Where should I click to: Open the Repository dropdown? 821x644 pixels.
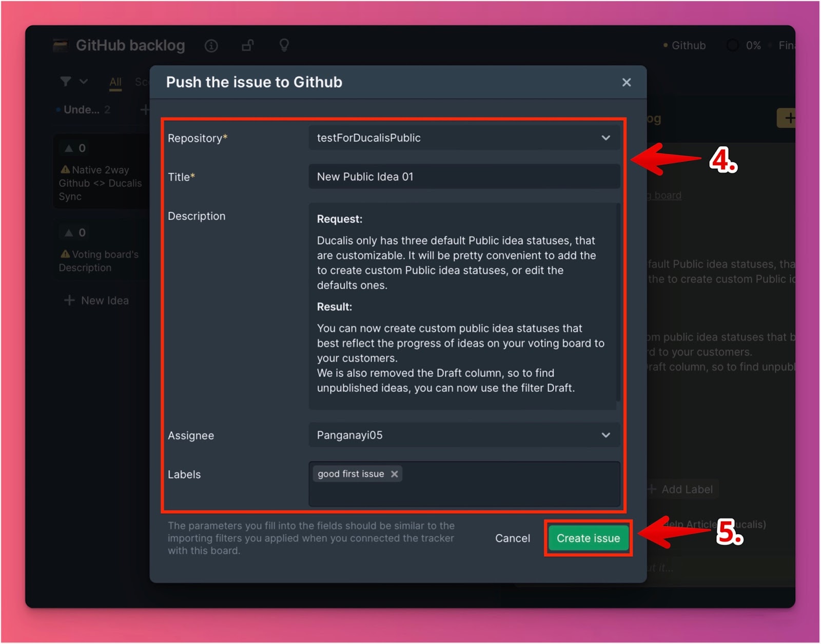coord(464,138)
